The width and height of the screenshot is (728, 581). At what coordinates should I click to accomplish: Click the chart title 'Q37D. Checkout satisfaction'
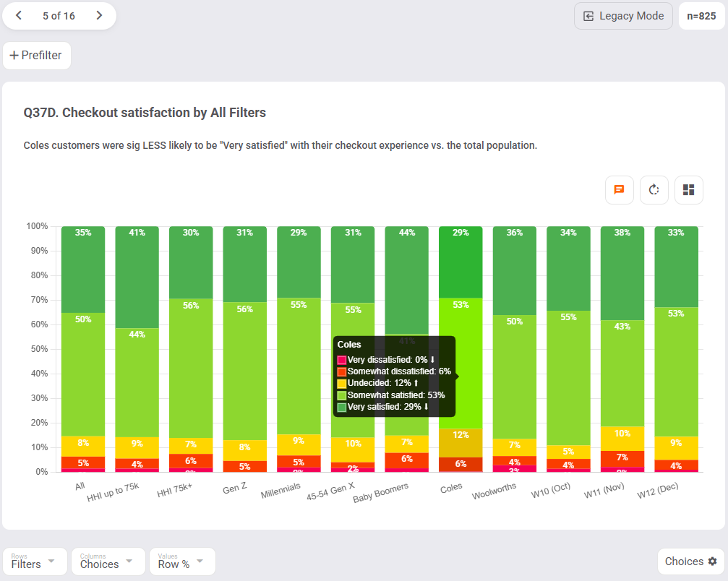(x=145, y=113)
